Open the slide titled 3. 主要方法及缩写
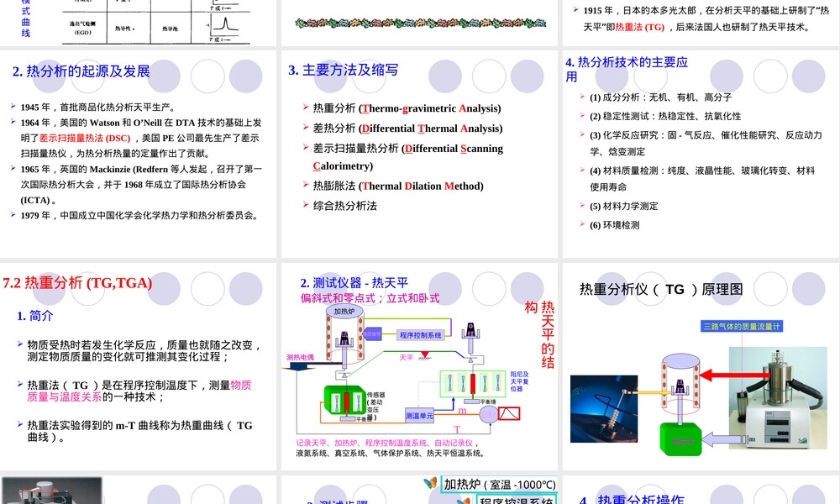 pos(419,154)
